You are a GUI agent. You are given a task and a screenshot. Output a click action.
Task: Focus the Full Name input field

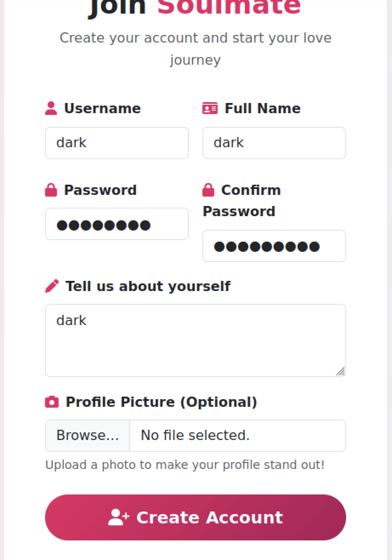pos(274,143)
